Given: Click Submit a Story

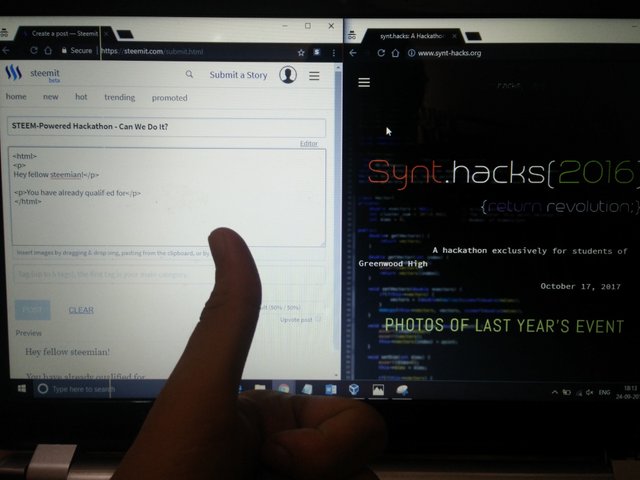Looking at the screenshot, I should tap(238, 75).
